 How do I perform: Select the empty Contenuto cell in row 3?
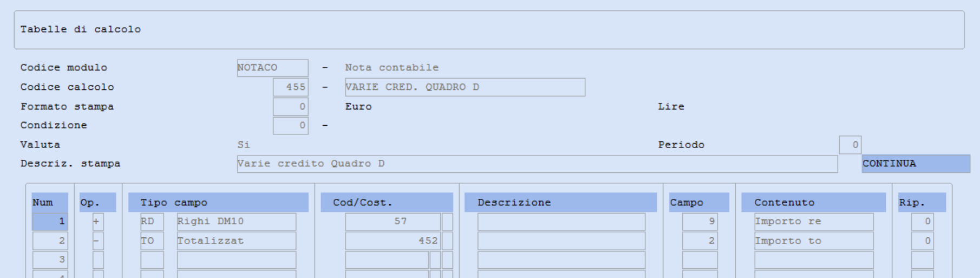click(814, 260)
